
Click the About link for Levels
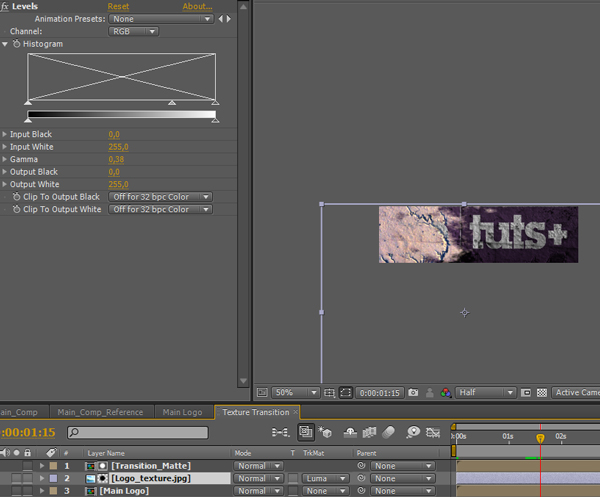point(196,6)
